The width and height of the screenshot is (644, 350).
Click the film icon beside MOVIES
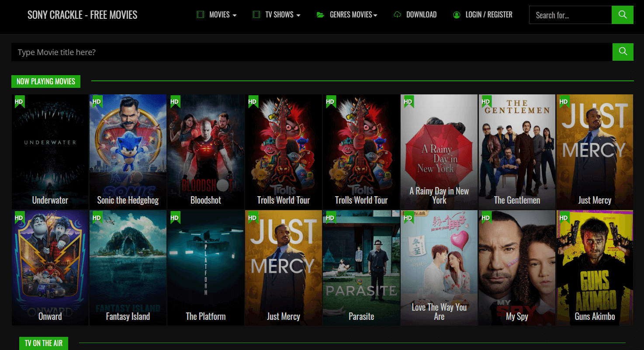(201, 15)
